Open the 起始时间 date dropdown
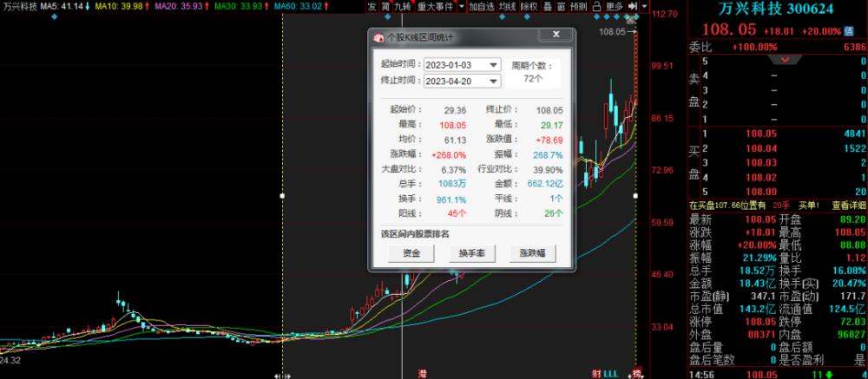868x379 pixels. click(493, 65)
